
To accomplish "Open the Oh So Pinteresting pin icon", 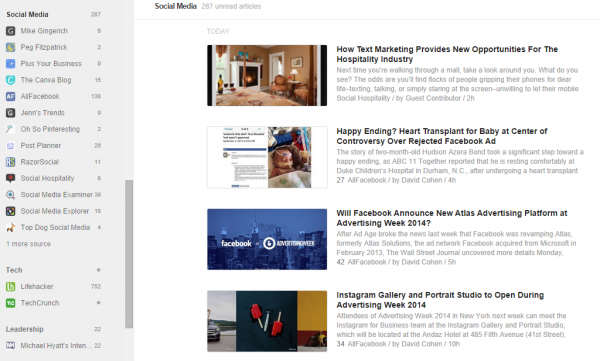I will point(10,129).
